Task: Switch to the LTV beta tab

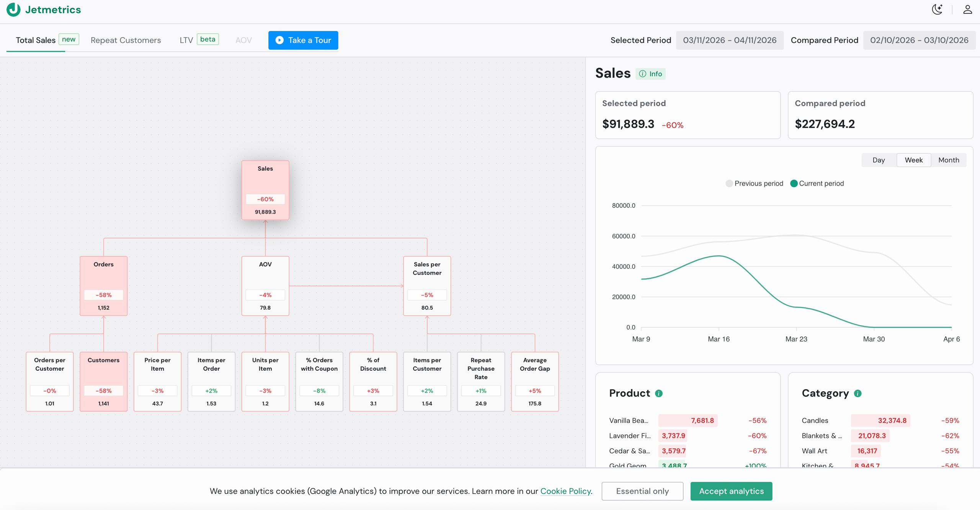Action: (186, 40)
